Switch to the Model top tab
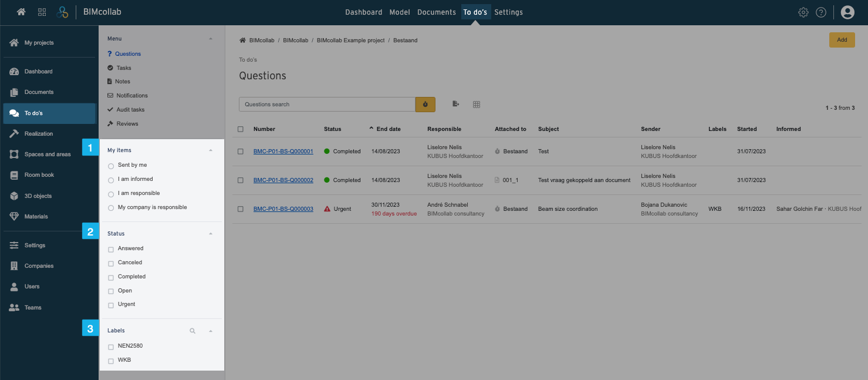The height and width of the screenshot is (380, 868). (x=400, y=12)
